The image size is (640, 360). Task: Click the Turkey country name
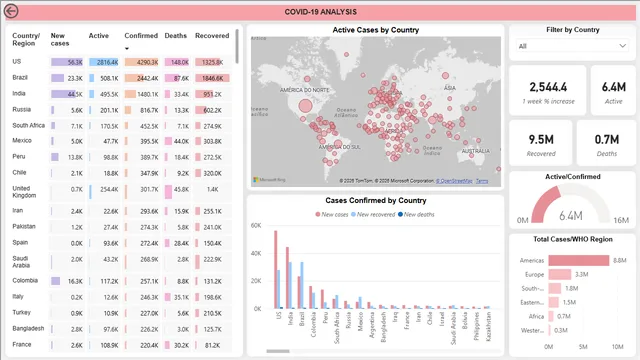pos(21,312)
